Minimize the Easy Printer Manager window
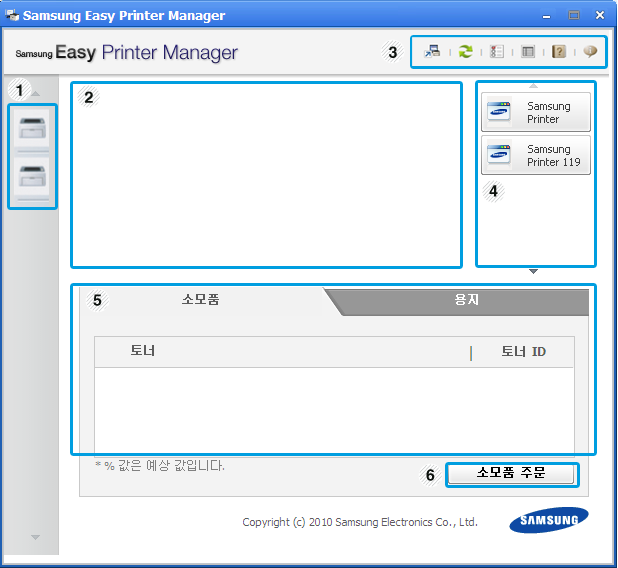Screen dimensions: 618x568 (546, 16)
